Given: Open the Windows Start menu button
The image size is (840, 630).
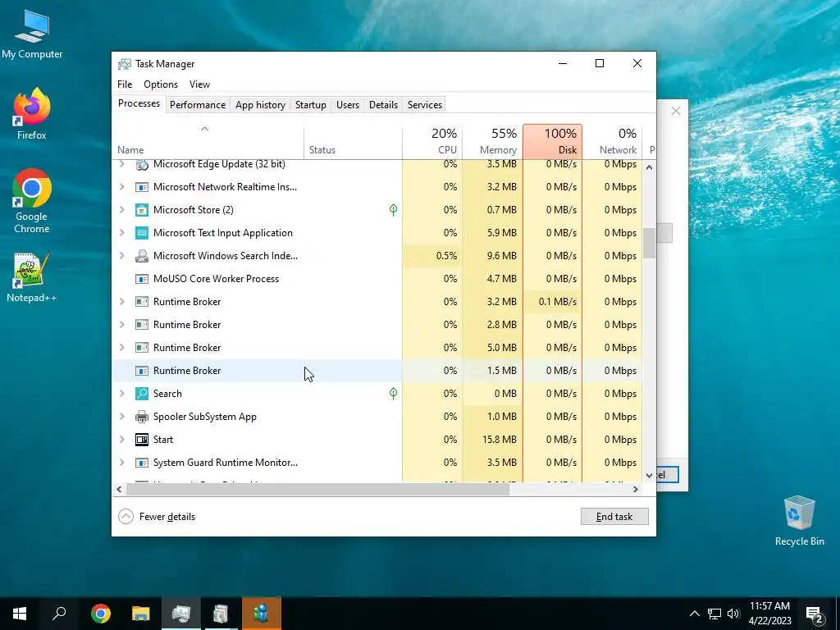Looking at the screenshot, I should (x=20, y=614).
